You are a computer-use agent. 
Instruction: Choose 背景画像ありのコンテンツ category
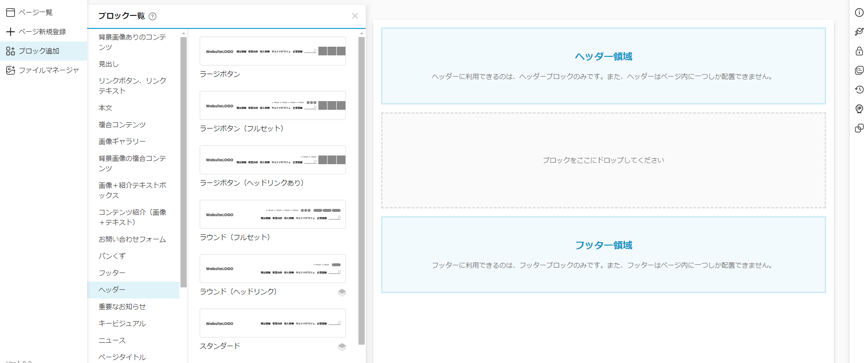pos(133,42)
